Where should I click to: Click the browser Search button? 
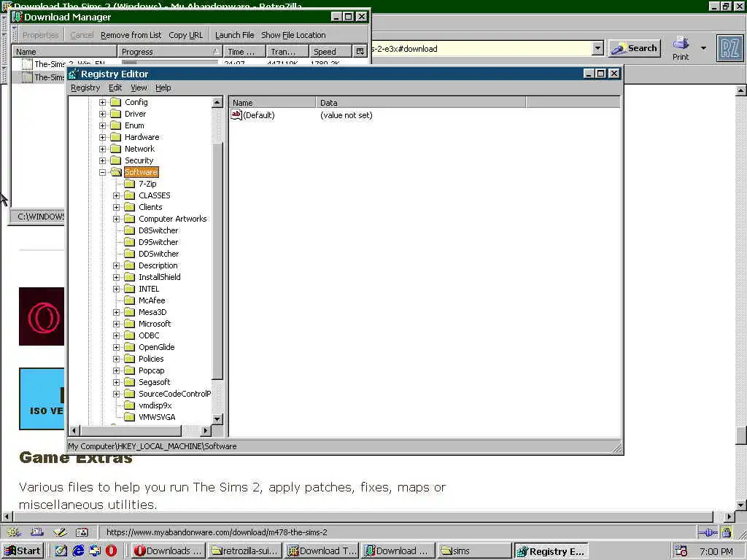pos(635,48)
